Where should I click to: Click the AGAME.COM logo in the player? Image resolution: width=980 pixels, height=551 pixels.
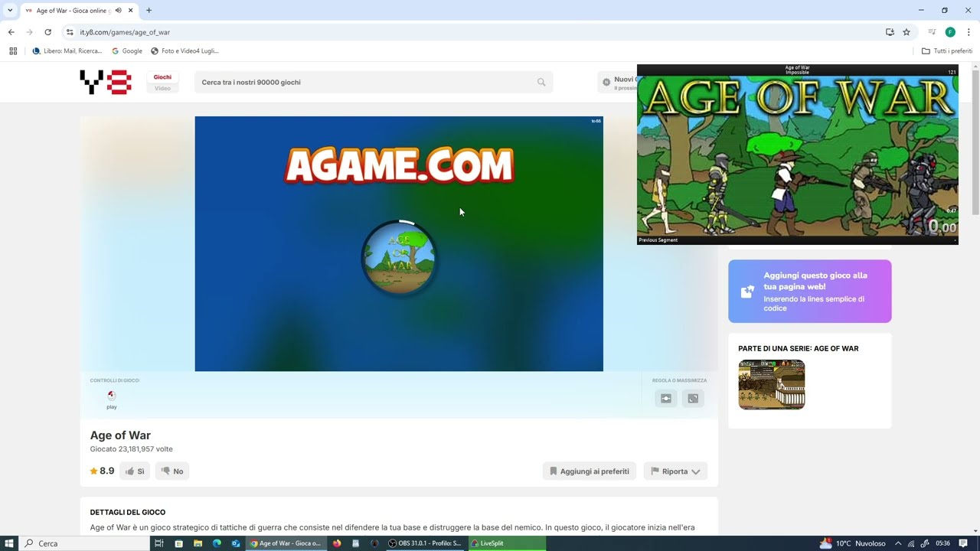tap(399, 165)
